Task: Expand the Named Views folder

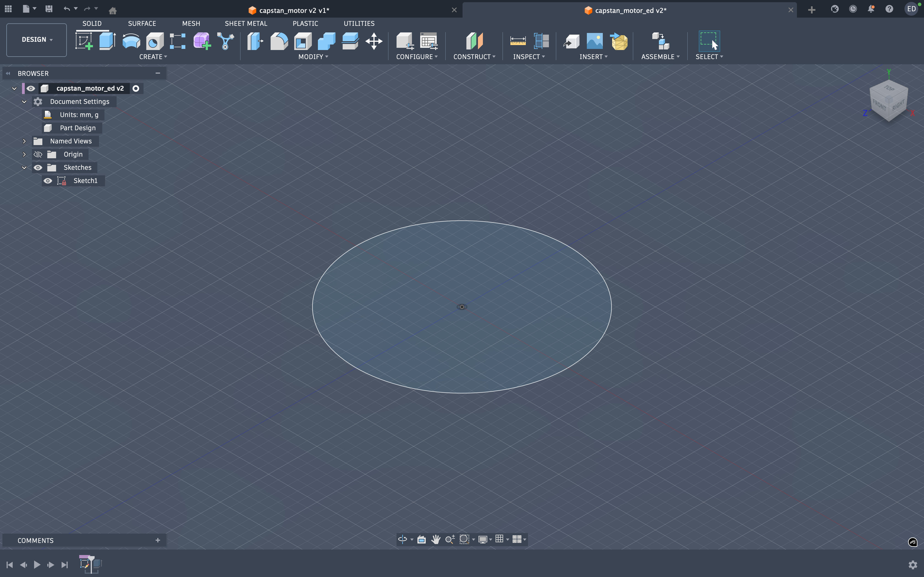Action: point(24,141)
